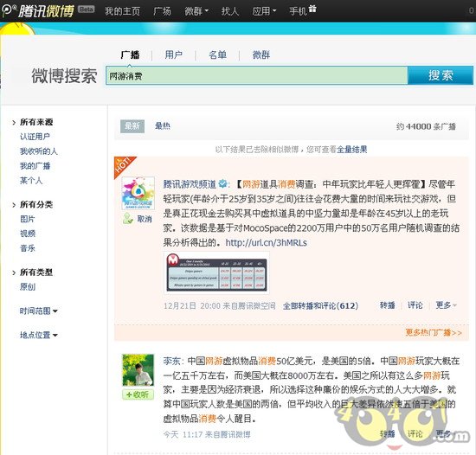Go to 广场 in top navigation
Screen dimensions: 476x455
(162, 11)
